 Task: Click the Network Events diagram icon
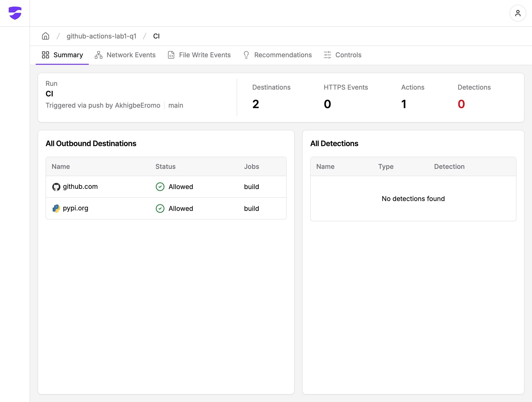pyautogui.click(x=99, y=55)
